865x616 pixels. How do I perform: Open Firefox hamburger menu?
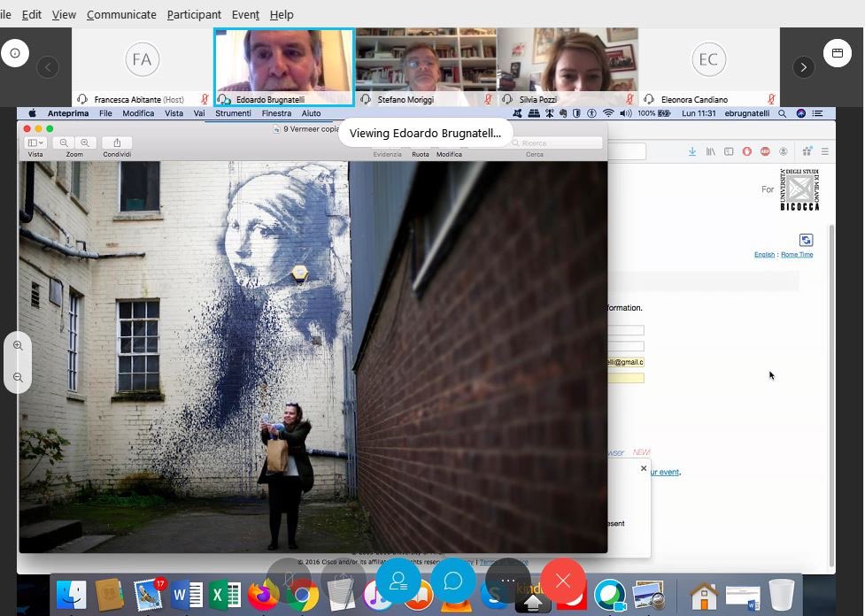(825, 151)
